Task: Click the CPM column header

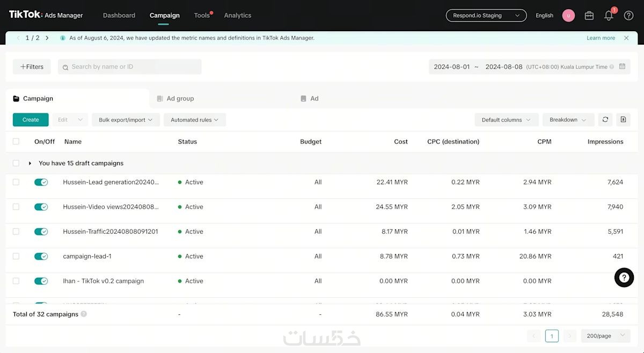Action: click(545, 142)
